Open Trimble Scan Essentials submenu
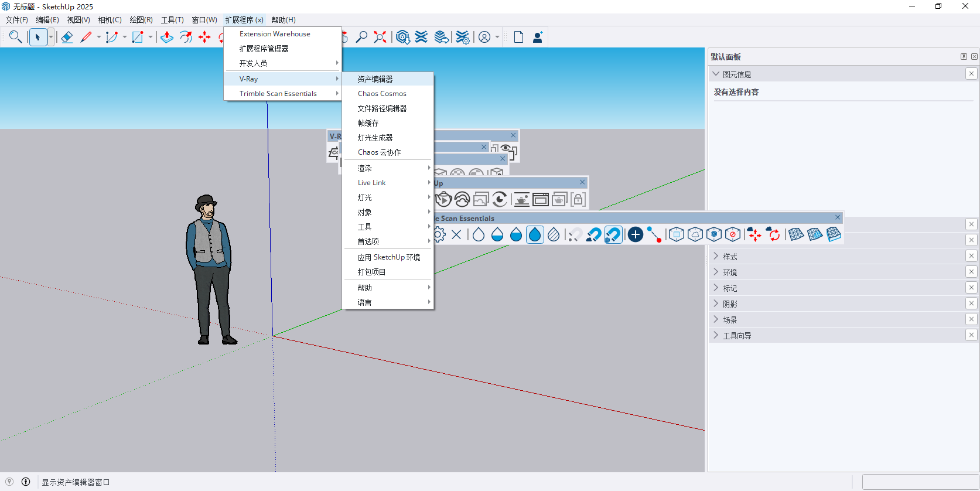Screen dimensions: 980x491 (x=282, y=93)
